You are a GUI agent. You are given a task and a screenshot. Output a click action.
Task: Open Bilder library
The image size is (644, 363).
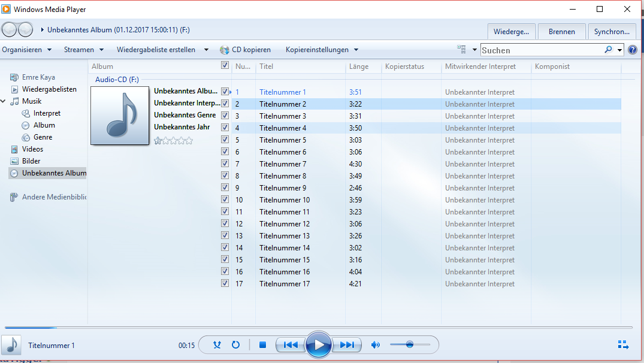coord(31,161)
